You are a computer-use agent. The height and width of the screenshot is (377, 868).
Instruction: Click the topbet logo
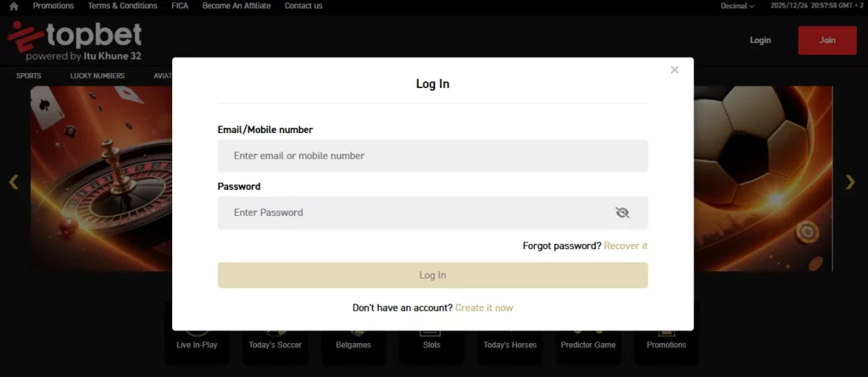point(75,41)
